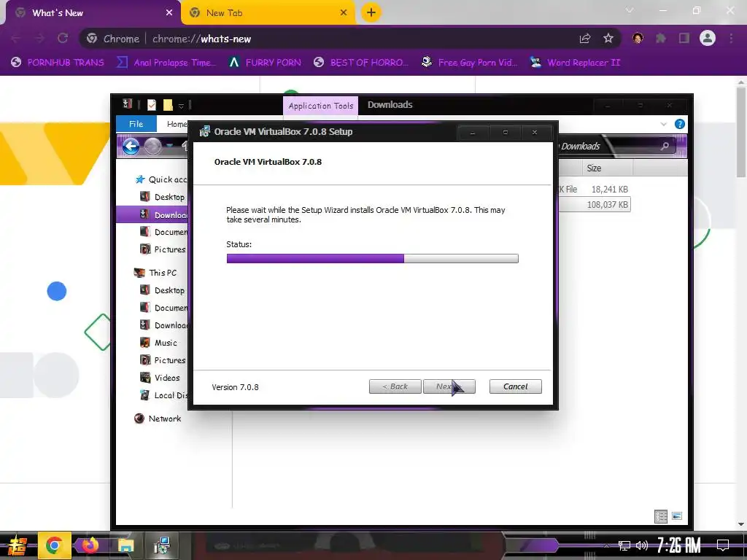Image resolution: width=747 pixels, height=560 pixels.
Task: Open Windows Start button
Action: [18, 545]
